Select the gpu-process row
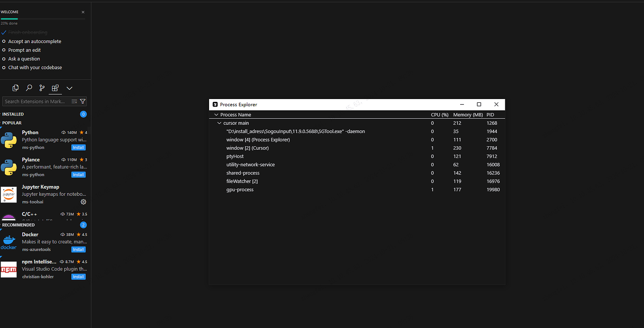 tap(327, 189)
